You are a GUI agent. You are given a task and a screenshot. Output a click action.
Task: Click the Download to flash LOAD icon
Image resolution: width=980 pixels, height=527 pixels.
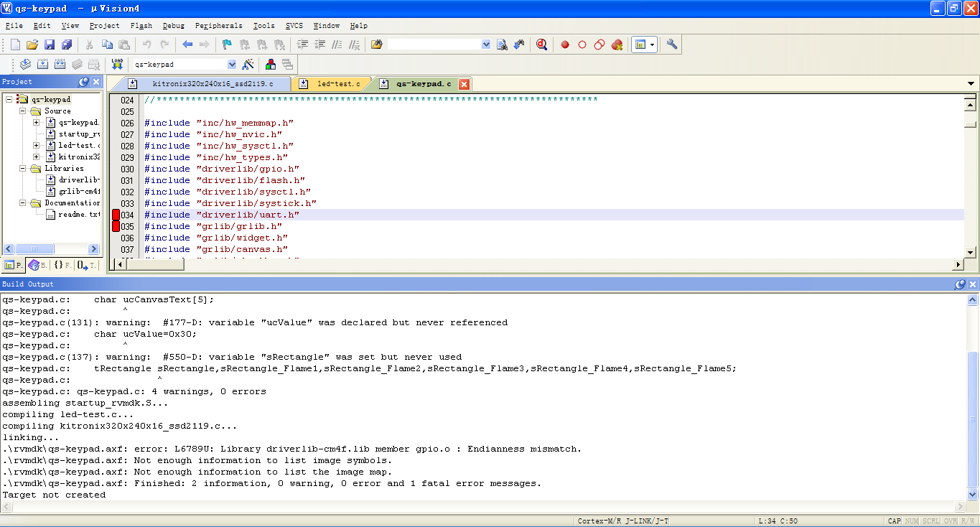(117, 65)
